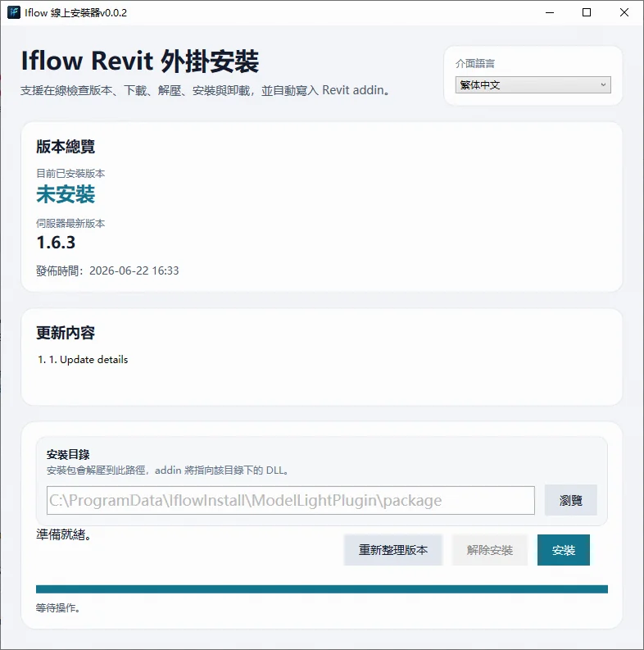Click the 等待操作 progress status text
The height and width of the screenshot is (650, 644).
tap(57, 607)
